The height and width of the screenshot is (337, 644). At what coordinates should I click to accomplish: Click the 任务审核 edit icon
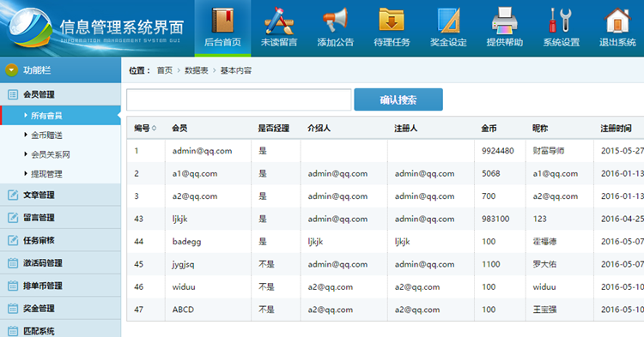pos(13,240)
